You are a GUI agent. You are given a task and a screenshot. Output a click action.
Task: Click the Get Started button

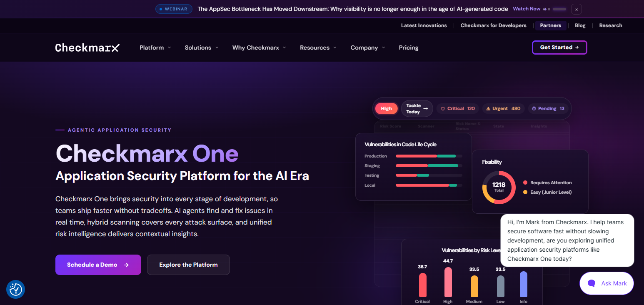(x=559, y=47)
